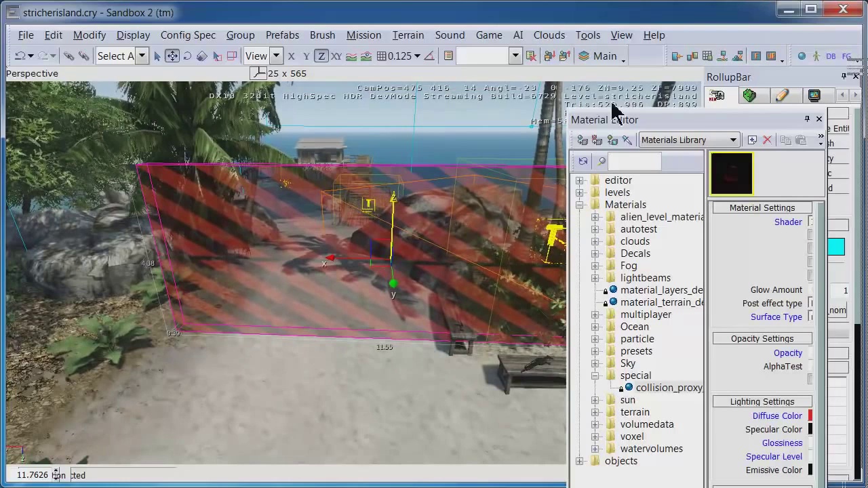Open the Prefabs menu
Viewport: 868px width, 488px height.
pos(282,35)
